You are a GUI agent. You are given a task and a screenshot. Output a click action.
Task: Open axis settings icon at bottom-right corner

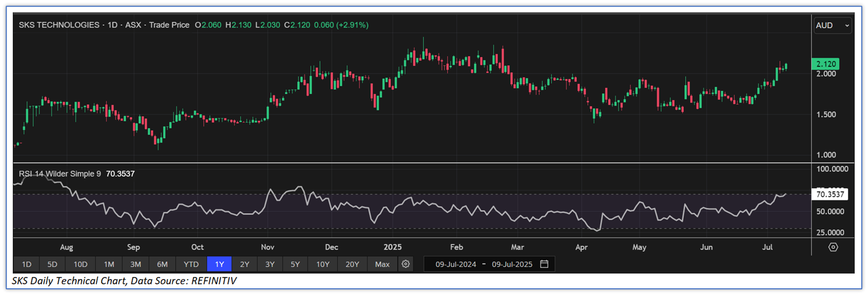pyautogui.click(x=832, y=247)
